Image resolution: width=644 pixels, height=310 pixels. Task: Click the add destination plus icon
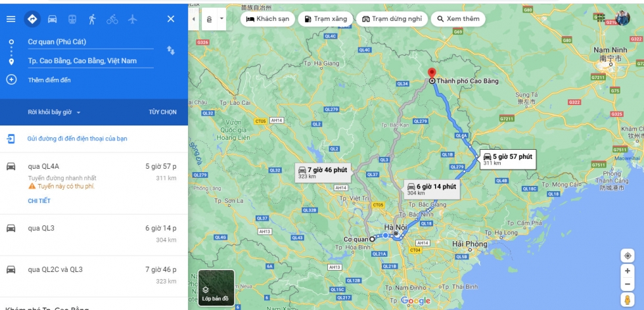pyautogui.click(x=12, y=79)
